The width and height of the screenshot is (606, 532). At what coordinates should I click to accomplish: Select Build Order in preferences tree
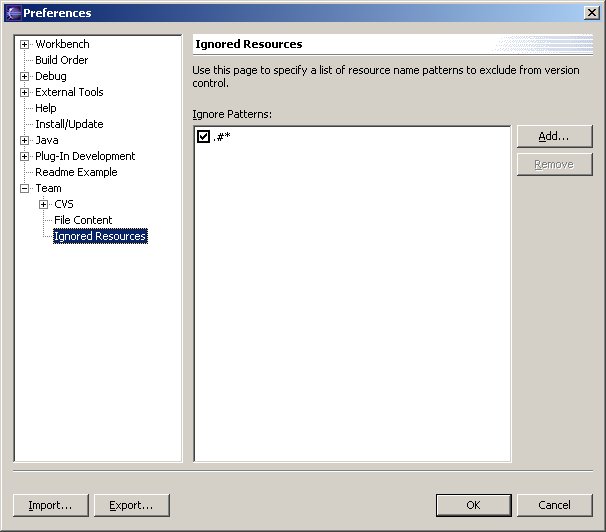coord(61,60)
